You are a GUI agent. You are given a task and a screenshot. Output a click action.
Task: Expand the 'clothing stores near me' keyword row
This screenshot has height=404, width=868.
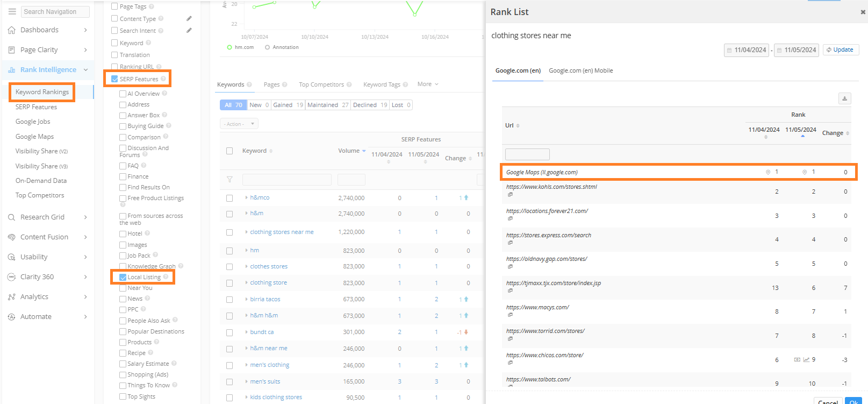point(246,232)
